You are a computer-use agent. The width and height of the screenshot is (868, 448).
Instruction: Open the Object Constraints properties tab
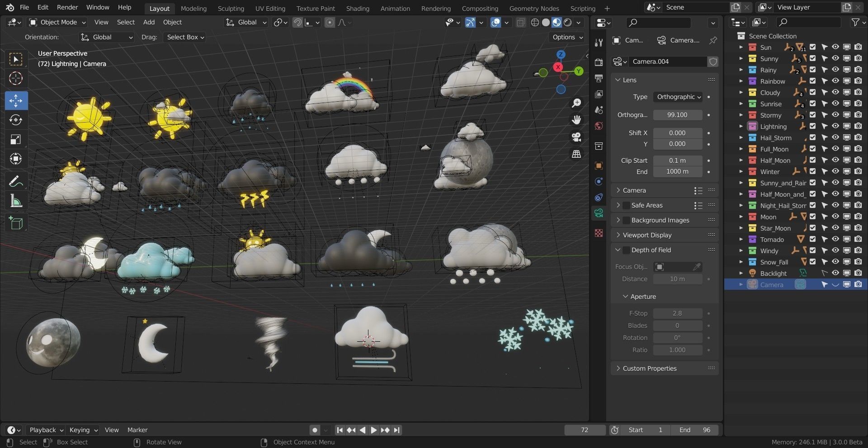(x=599, y=197)
